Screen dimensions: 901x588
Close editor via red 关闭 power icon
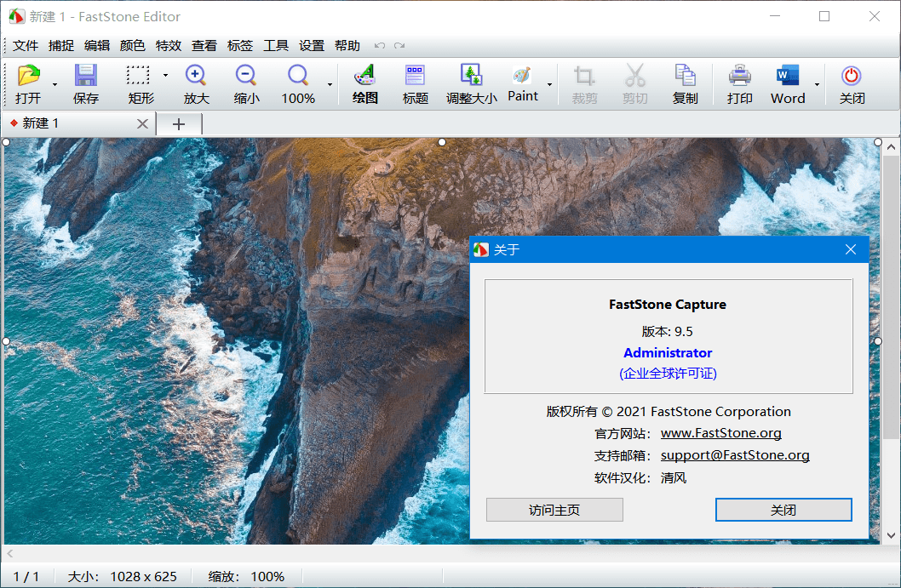pyautogui.click(x=852, y=84)
